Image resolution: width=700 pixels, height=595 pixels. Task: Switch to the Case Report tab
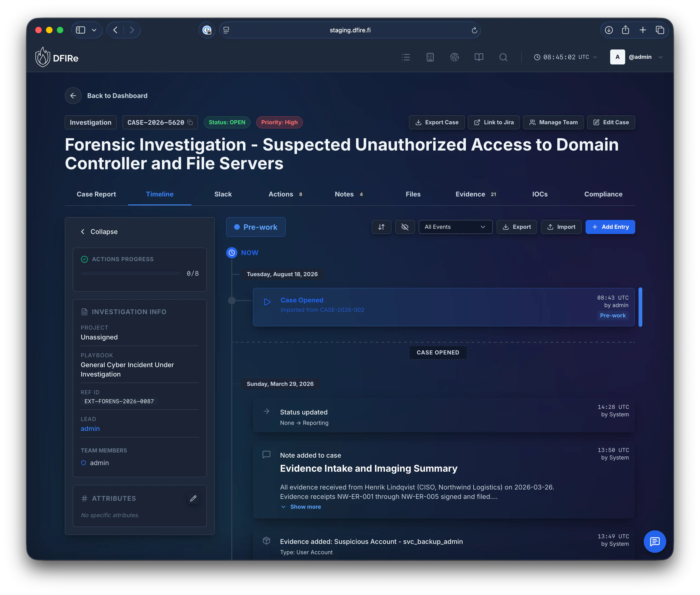point(96,194)
